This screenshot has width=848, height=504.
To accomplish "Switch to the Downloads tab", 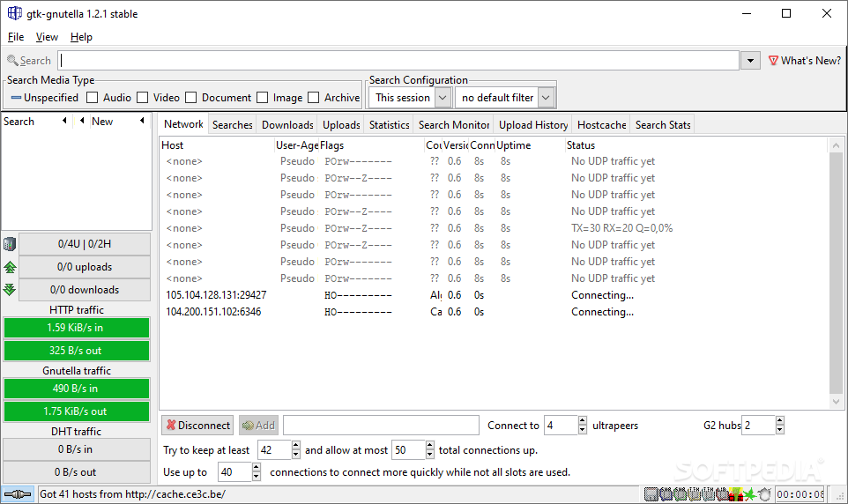I will tap(287, 125).
